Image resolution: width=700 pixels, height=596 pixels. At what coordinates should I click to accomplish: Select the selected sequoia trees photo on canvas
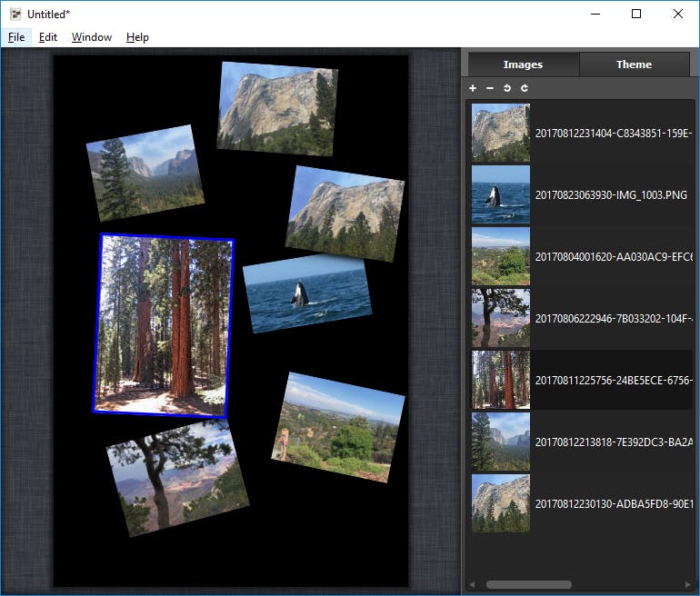[164, 325]
